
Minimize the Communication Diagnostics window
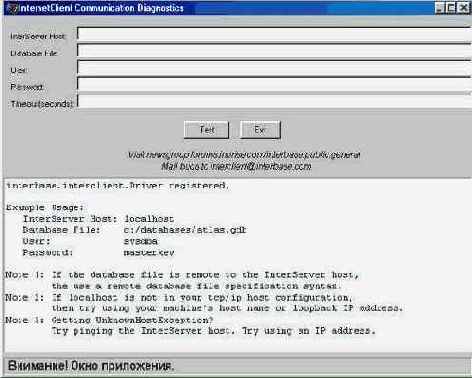(x=439, y=8)
